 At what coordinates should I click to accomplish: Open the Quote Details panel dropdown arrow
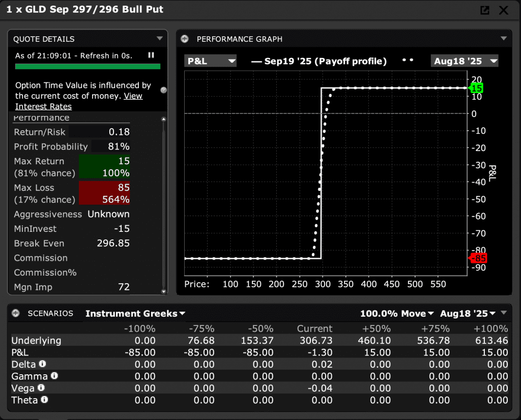pos(159,39)
